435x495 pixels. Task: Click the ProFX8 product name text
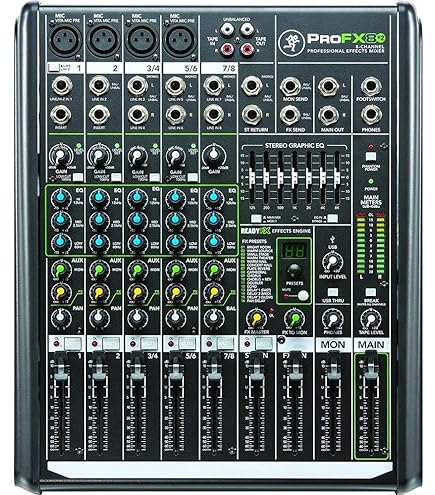(x=346, y=38)
